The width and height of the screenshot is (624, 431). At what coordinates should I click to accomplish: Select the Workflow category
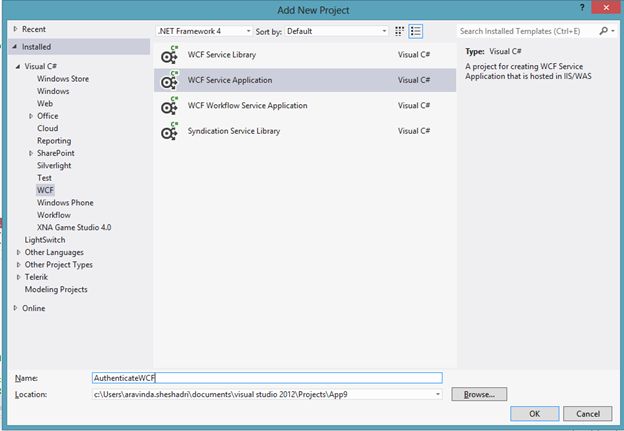(x=54, y=215)
